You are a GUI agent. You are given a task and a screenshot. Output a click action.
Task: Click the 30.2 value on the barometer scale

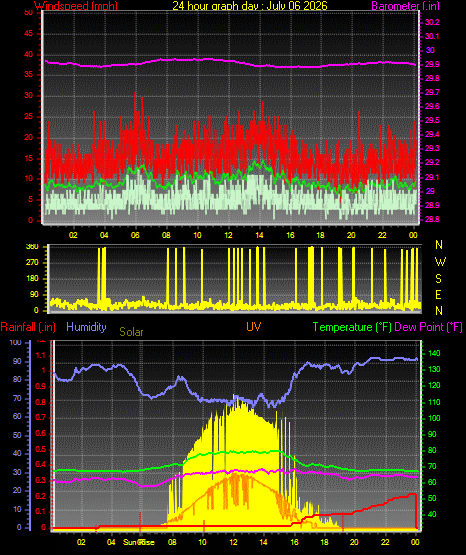[x=432, y=22]
